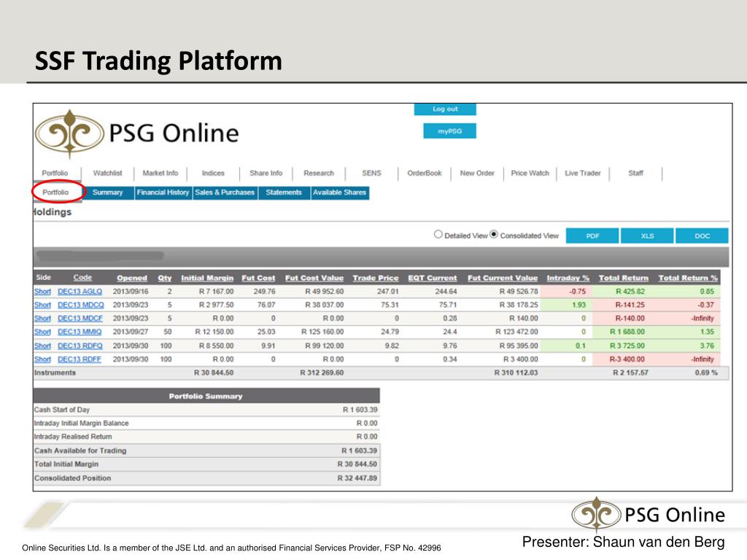Launch Live Trader menu item
747x560 pixels.
[x=583, y=173]
